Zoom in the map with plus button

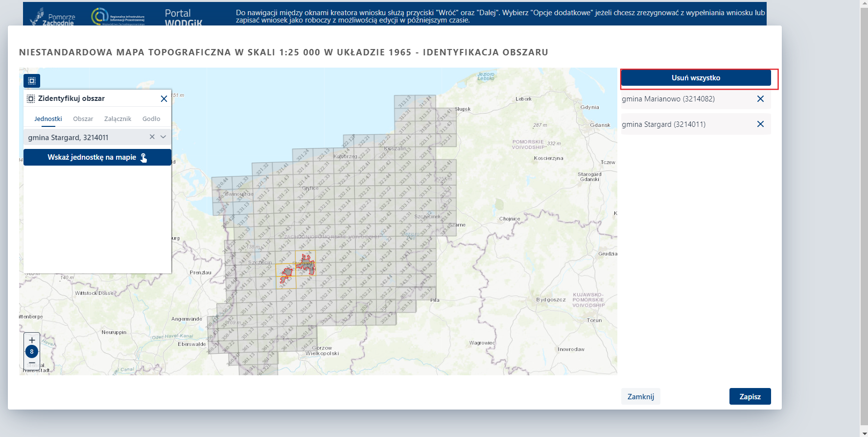32,340
